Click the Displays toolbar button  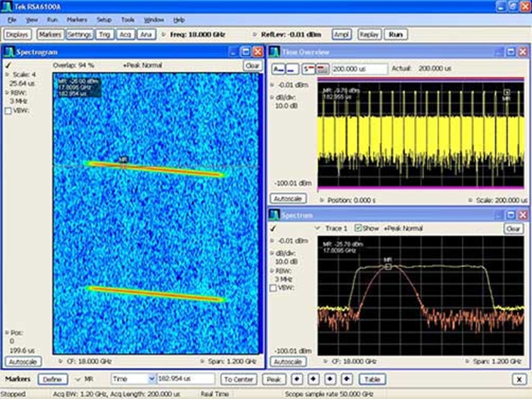pyautogui.click(x=17, y=35)
